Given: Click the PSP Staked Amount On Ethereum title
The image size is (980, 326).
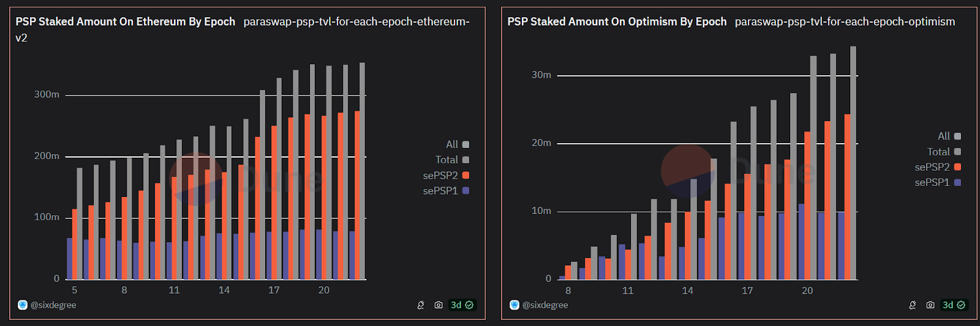Looking at the screenshot, I should click(x=125, y=22).
